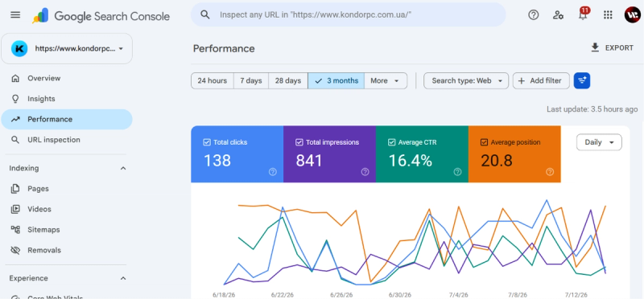Open the More date range dropdown

click(386, 81)
